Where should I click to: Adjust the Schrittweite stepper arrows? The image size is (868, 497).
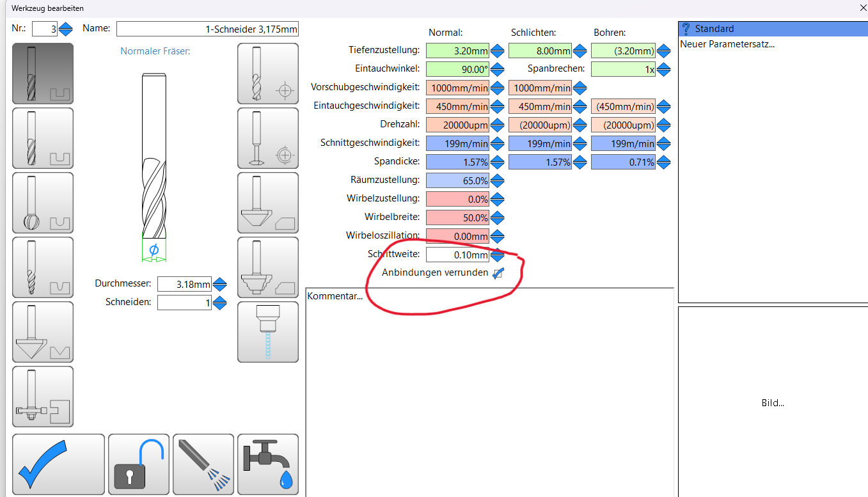497,255
